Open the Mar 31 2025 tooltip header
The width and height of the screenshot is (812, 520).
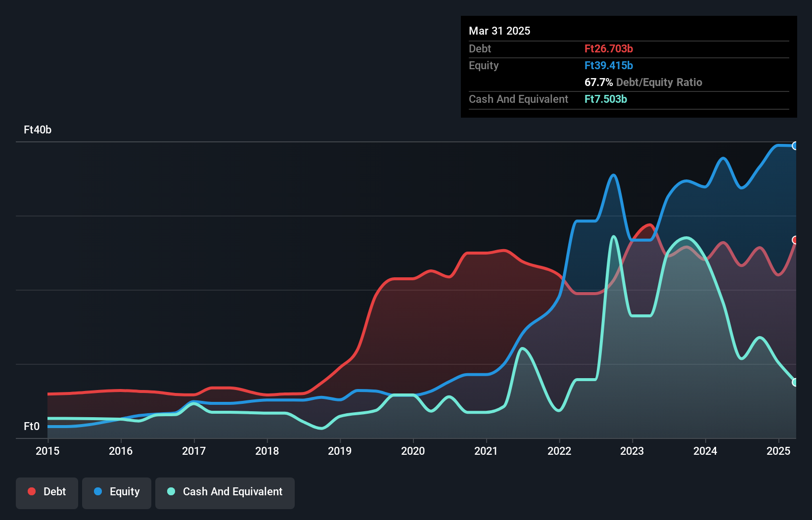coord(499,31)
